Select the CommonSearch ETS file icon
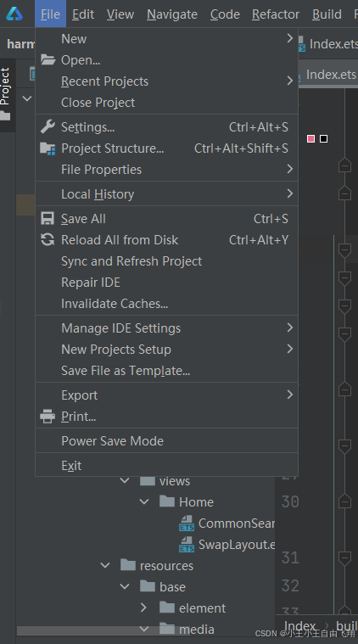 pyautogui.click(x=187, y=524)
